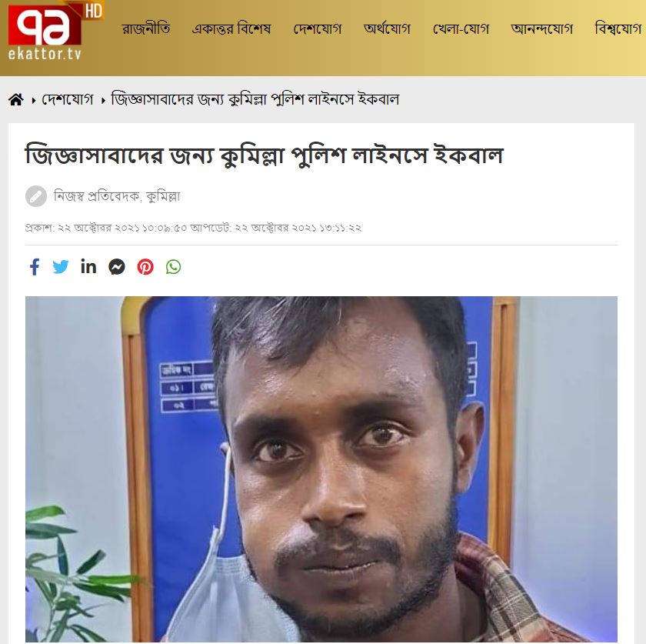Open the অর্থযোগ menu item
The width and height of the screenshot is (646, 644).
tap(387, 29)
